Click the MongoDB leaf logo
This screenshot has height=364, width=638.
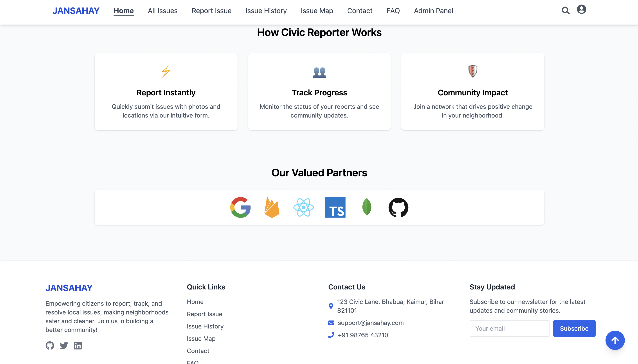pyautogui.click(x=367, y=207)
